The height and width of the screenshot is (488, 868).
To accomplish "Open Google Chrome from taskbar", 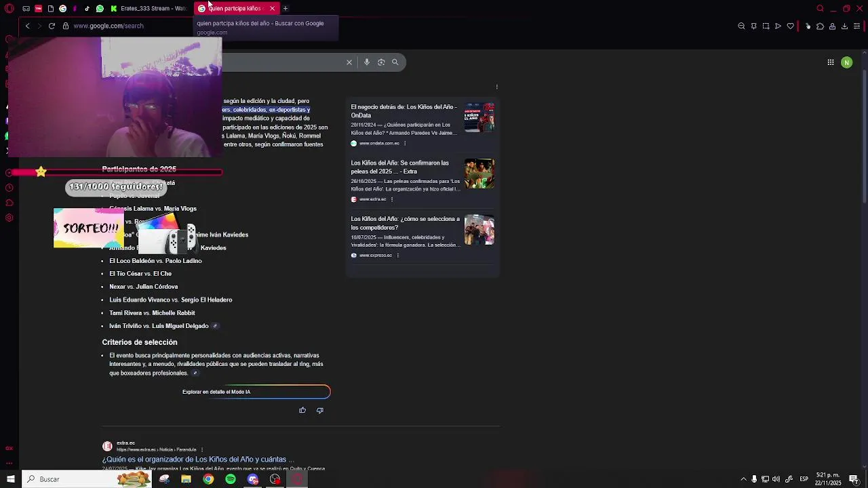I will (x=208, y=479).
